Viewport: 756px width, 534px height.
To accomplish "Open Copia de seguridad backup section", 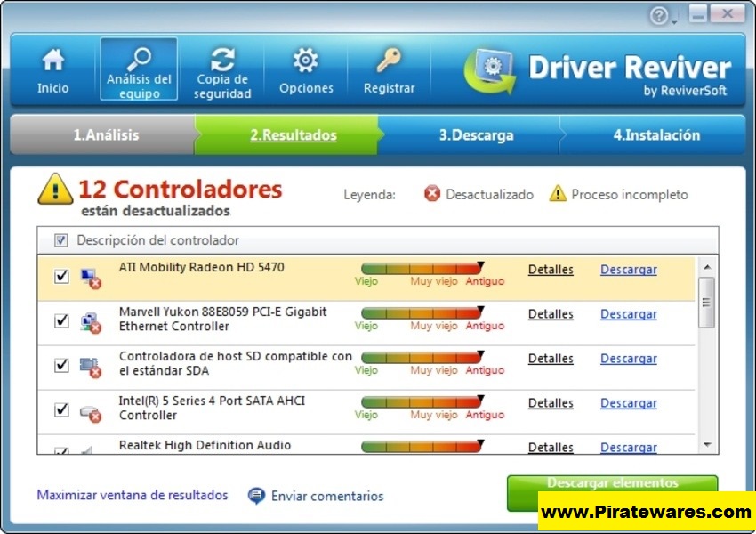I will (222, 72).
